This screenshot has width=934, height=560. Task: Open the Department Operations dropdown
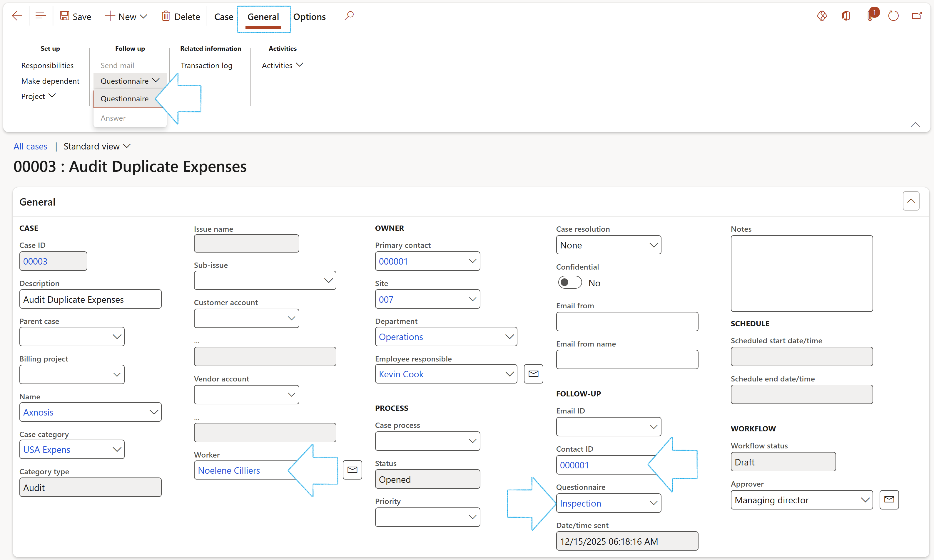pyautogui.click(x=509, y=337)
